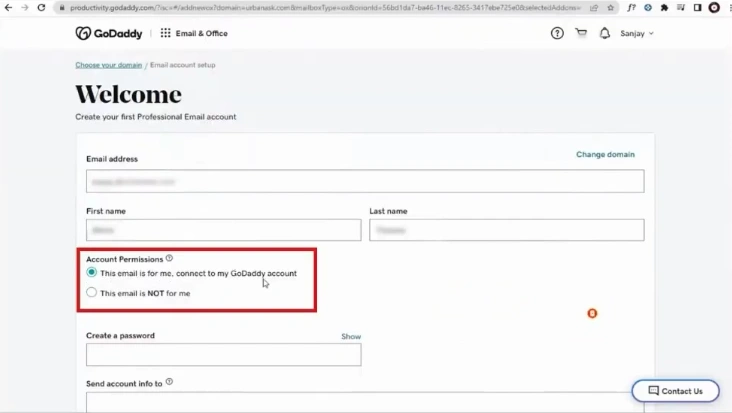Go to Choose your domain breadcrumb
This screenshot has width=732, height=413.
[109, 65]
